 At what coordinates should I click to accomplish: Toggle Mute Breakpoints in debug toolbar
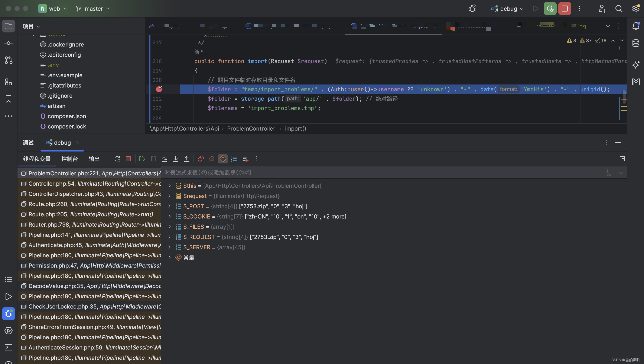coord(212,159)
